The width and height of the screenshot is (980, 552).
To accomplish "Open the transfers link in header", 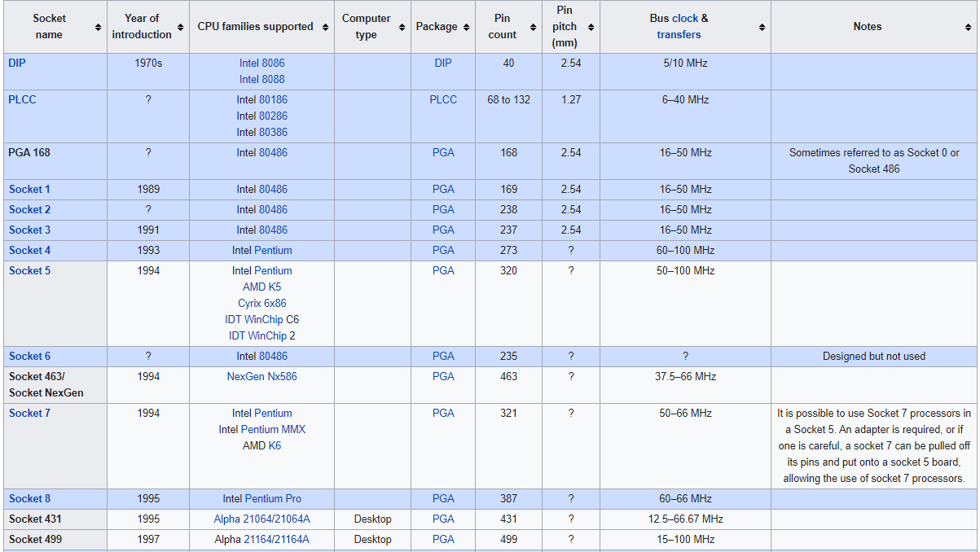I will point(679,34).
